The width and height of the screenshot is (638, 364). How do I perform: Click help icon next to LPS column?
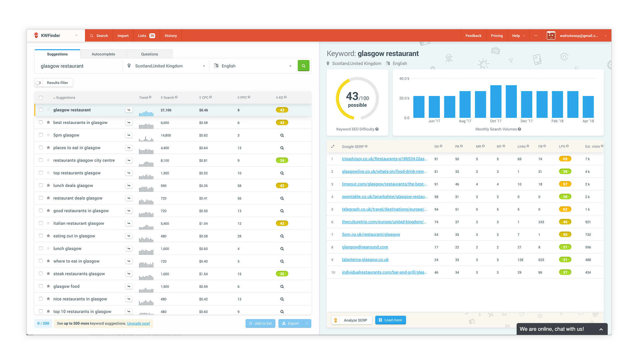567,146
